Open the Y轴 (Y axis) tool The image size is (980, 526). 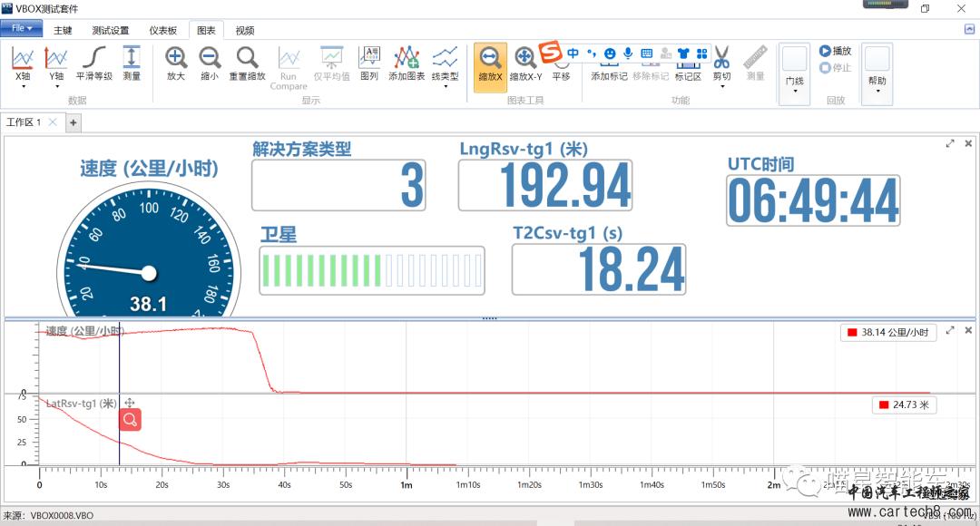pyautogui.click(x=56, y=63)
